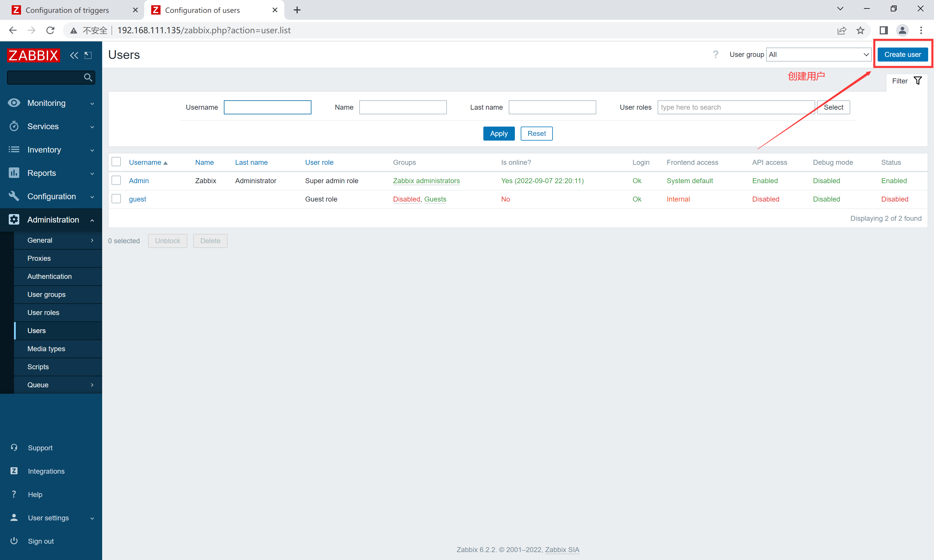This screenshot has width=934, height=560.
Task: Click the Create user button
Action: click(x=902, y=54)
